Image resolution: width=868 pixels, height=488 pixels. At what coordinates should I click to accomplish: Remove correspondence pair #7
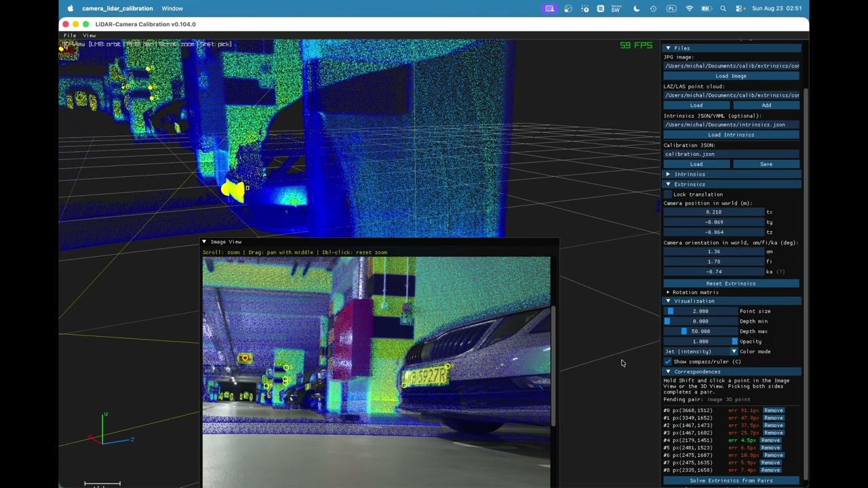point(770,462)
